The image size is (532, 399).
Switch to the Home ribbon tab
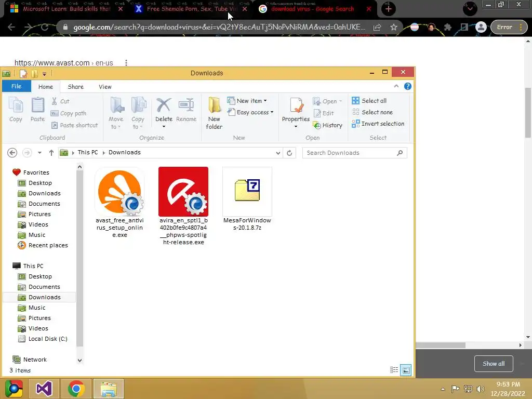46,87
